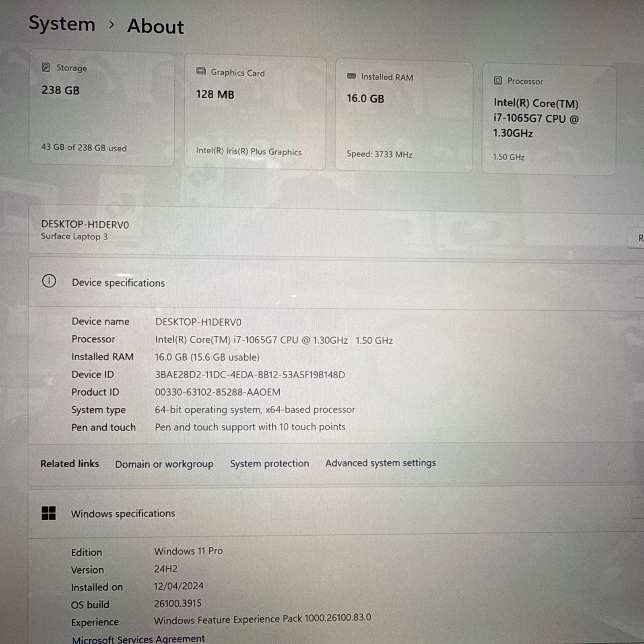The image size is (644, 644).
Task: Open the Storage card showing 238 GB
Action: click(102, 109)
